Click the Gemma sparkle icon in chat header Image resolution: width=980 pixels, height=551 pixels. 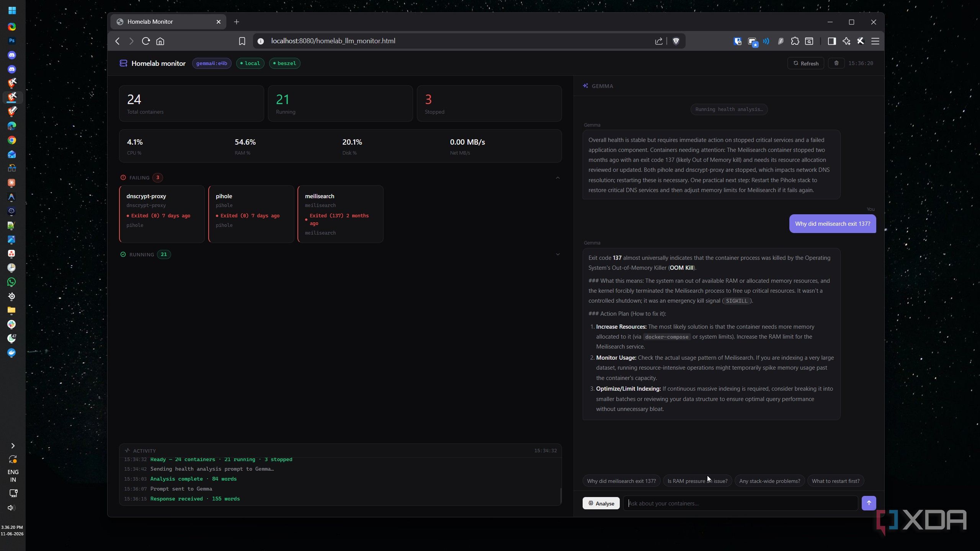(585, 86)
